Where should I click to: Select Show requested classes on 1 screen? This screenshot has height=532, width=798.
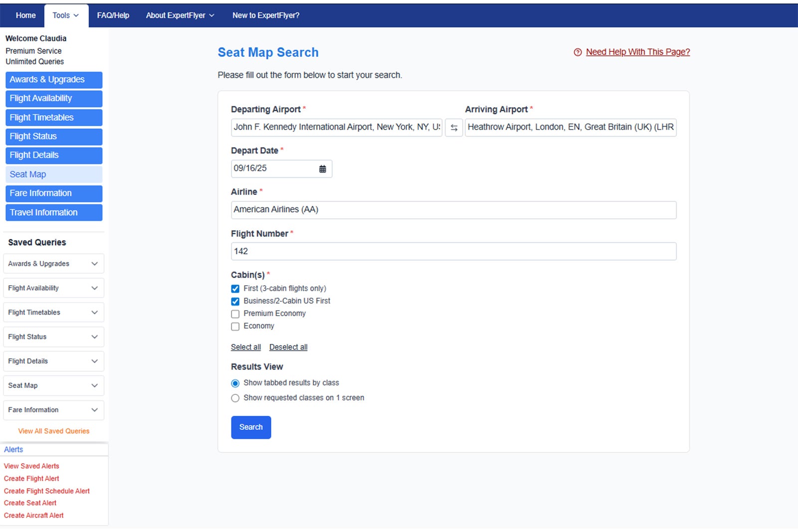point(235,398)
